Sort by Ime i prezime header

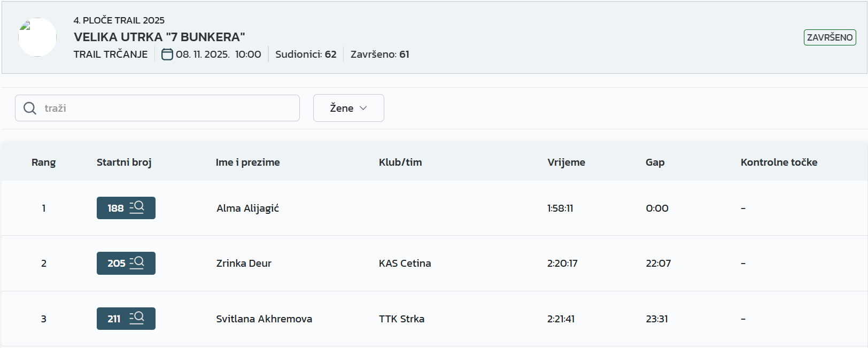tap(248, 162)
